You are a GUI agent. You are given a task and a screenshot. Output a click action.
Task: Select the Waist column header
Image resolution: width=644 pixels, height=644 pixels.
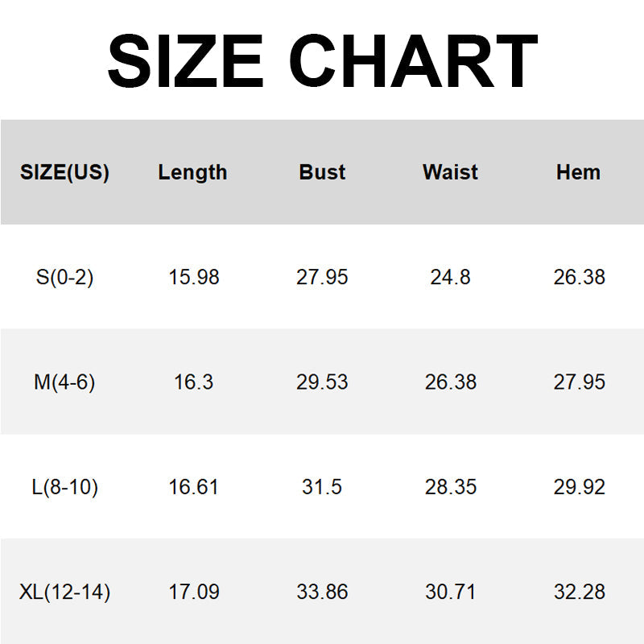coord(450,172)
